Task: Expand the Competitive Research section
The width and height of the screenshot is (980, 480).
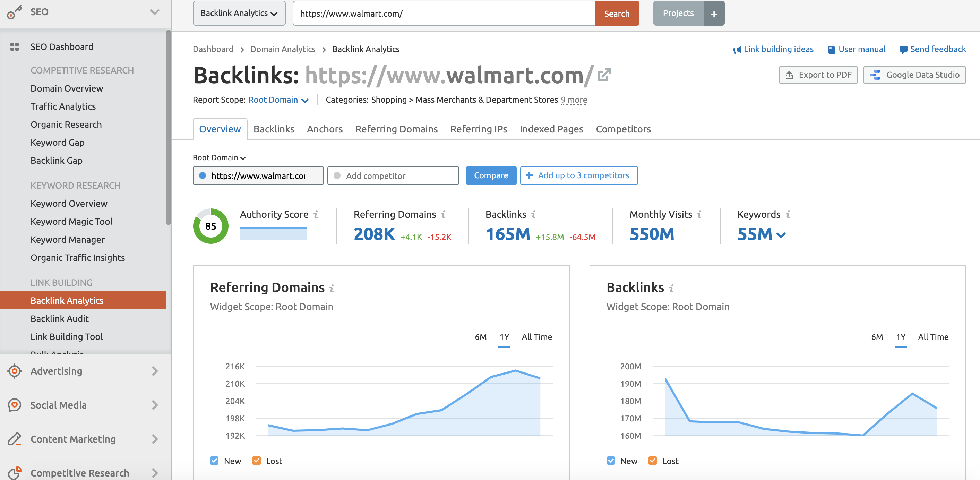Action: click(x=154, y=473)
